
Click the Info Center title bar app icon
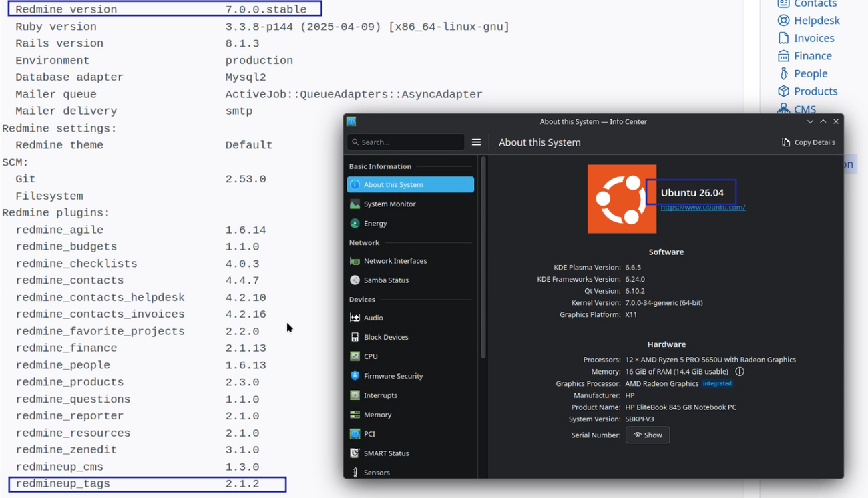pos(351,121)
